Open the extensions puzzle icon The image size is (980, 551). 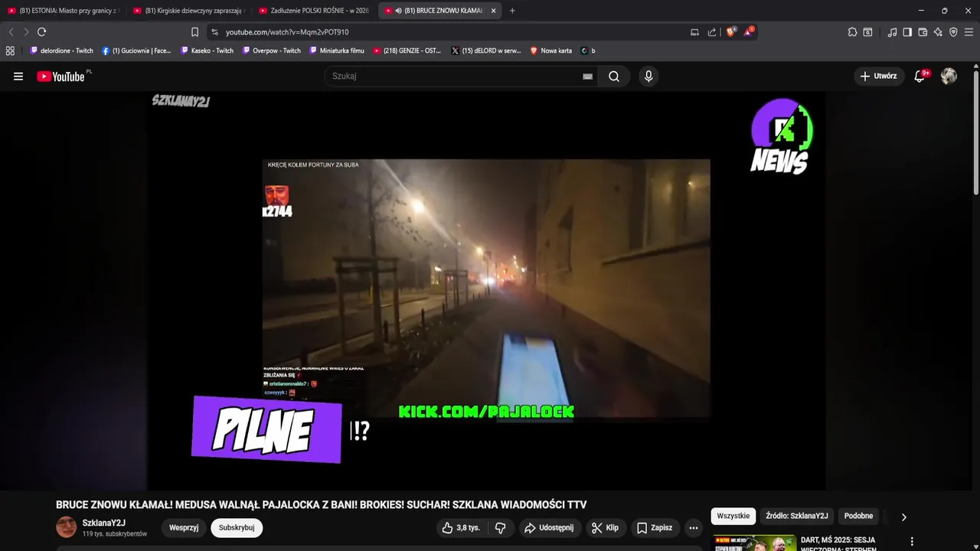(x=852, y=32)
